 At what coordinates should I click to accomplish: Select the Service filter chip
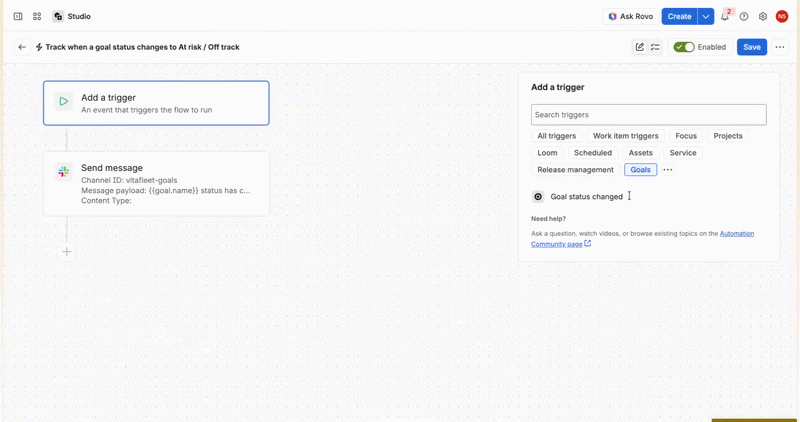tap(683, 153)
